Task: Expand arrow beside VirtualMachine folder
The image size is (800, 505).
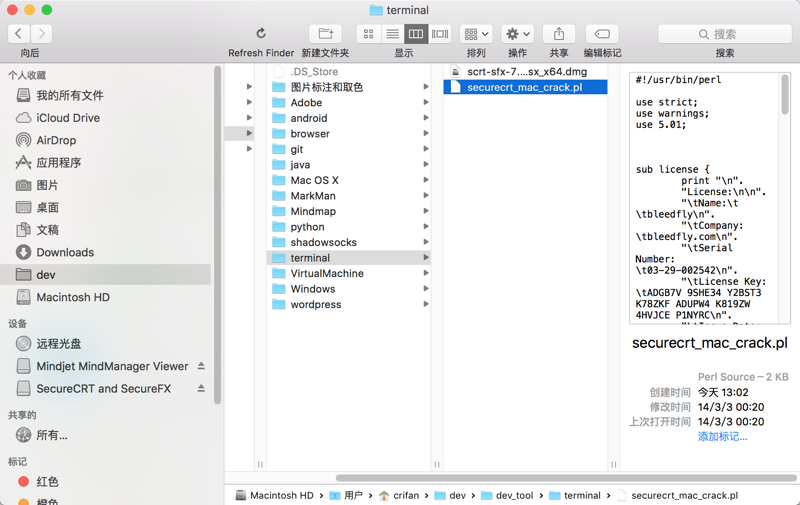Action: [426, 273]
